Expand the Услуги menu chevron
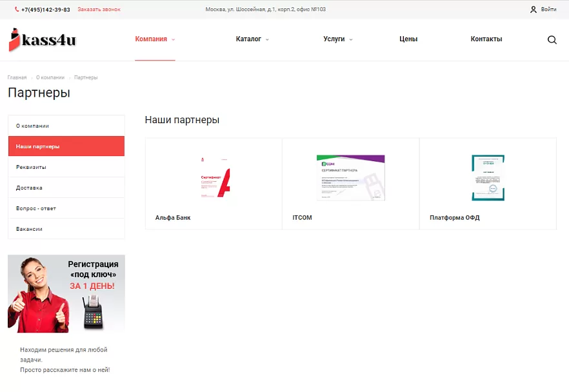The height and width of the screenshot is (392, 569). point(351,39)
